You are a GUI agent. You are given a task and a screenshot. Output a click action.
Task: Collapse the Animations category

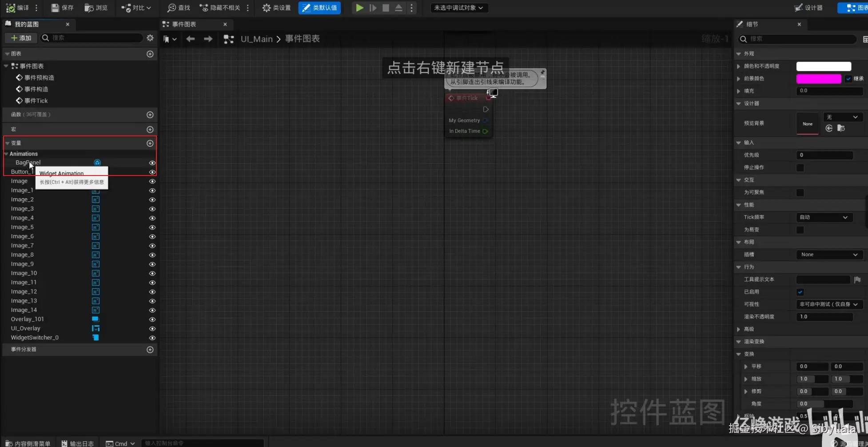(x=6, y=154)
